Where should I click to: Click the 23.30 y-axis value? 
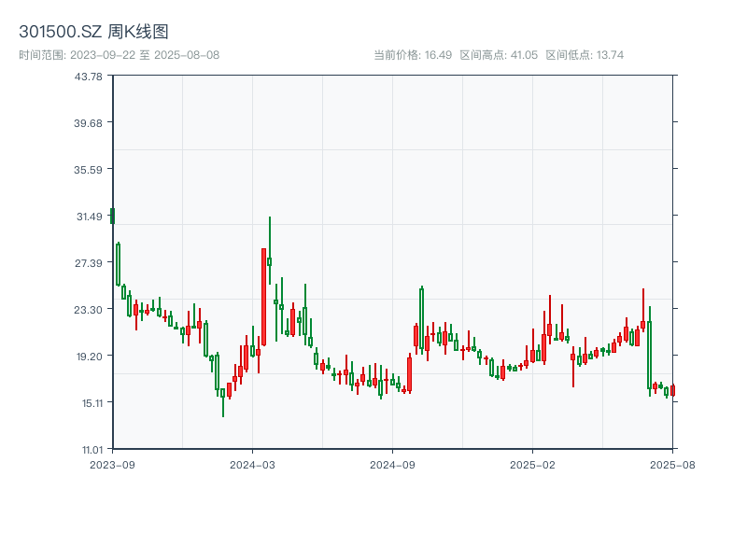pos(88,308)
